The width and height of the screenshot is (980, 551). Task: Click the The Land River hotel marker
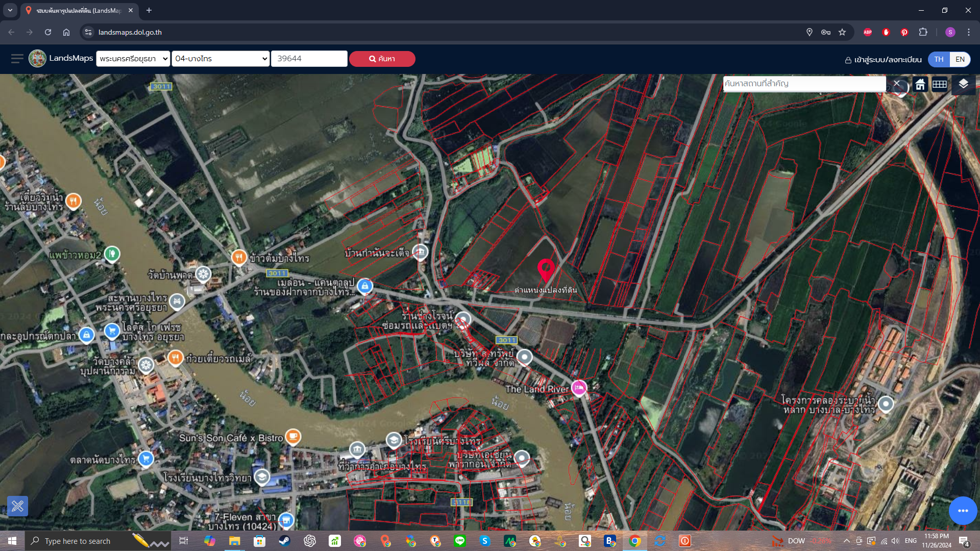pos(579,388)
